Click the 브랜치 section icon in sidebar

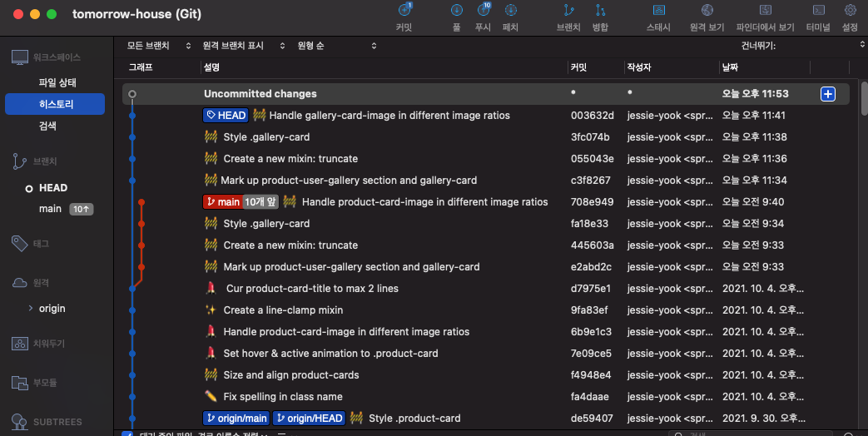(x=19, y=161)
